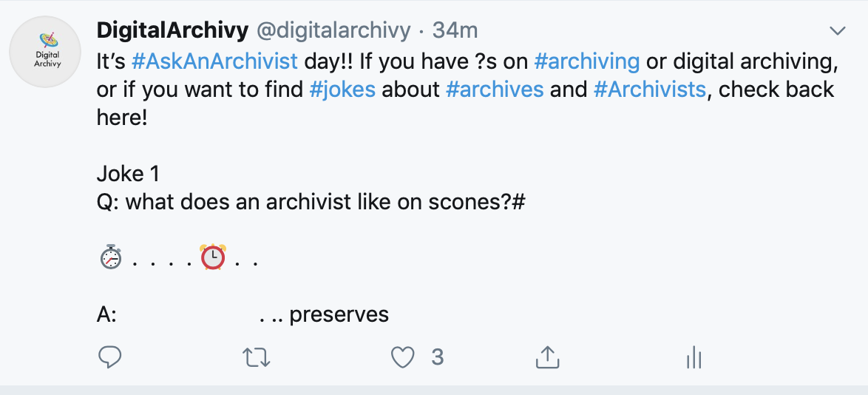This screenshot has width=868, height=395.
Task: Click the DigitalArchivy display name
Action: pos(173,30)
